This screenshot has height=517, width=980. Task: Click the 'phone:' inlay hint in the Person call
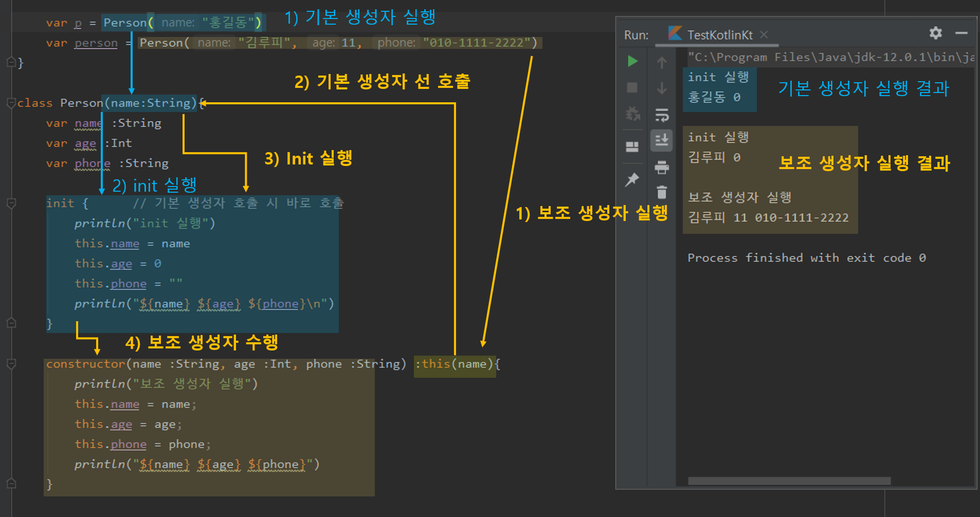396,43
